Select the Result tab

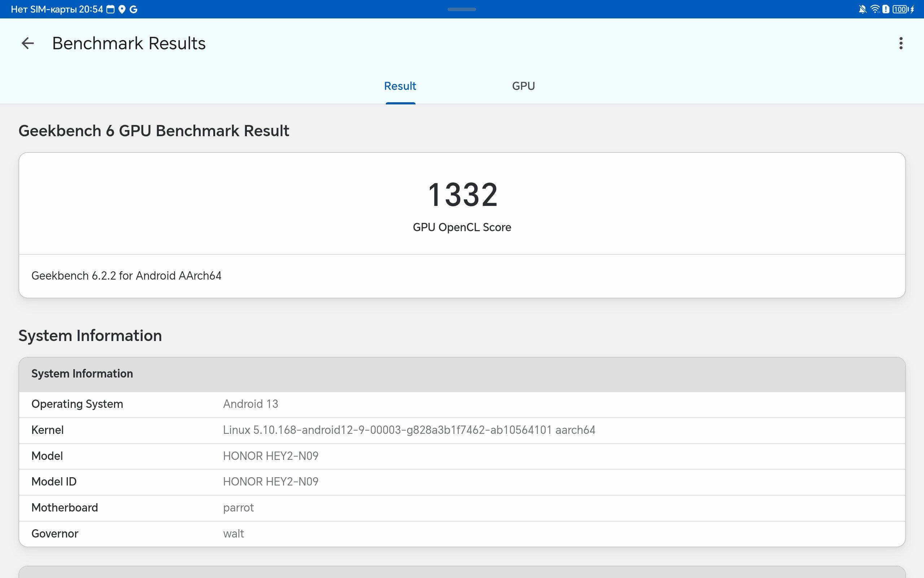(x=400, y=86)
